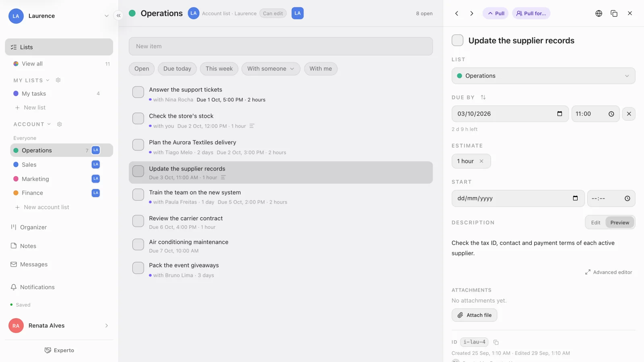Switch description to Edit tab
Screen dimensions: 644x362
(x=596, y=222)
